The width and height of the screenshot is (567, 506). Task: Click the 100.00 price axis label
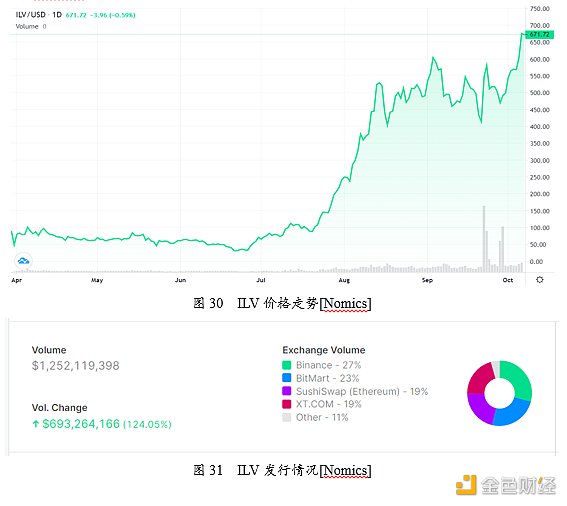540,228
